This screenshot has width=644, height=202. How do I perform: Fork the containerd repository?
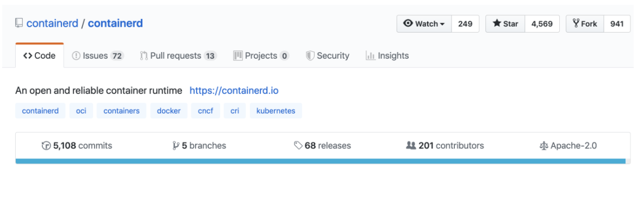(x=585, y=24)
